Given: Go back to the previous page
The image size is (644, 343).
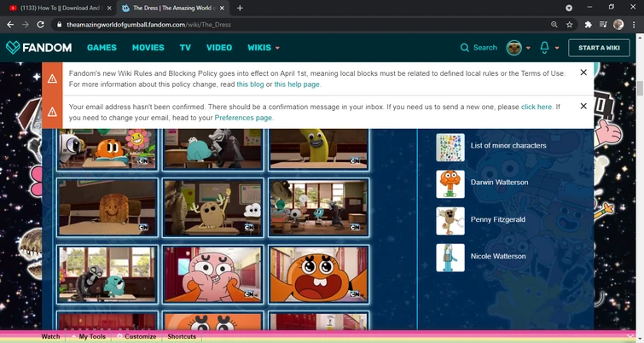Looking at the screenshot, I should click(x=10, y=25).
